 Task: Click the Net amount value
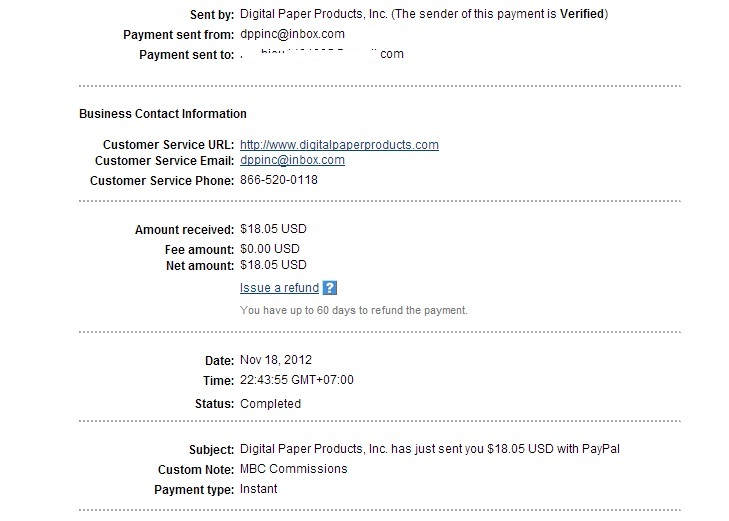point(274,265)
